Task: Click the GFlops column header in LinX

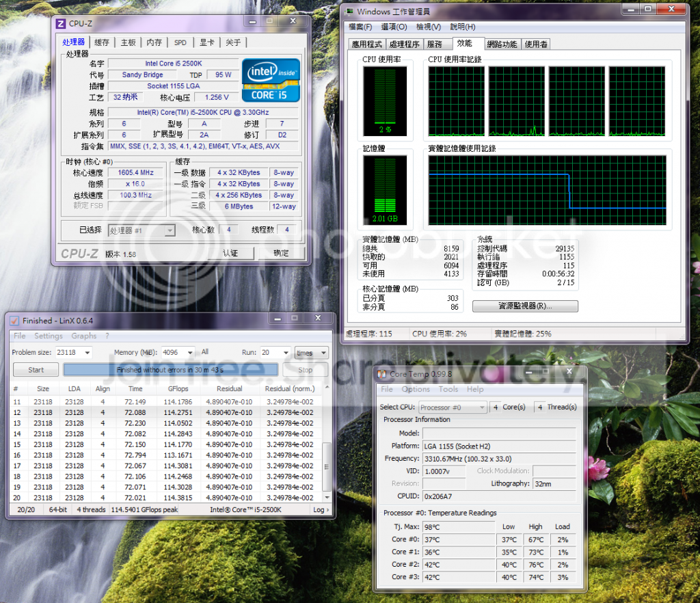Action: pyautogui.click(x=178, y=389)
